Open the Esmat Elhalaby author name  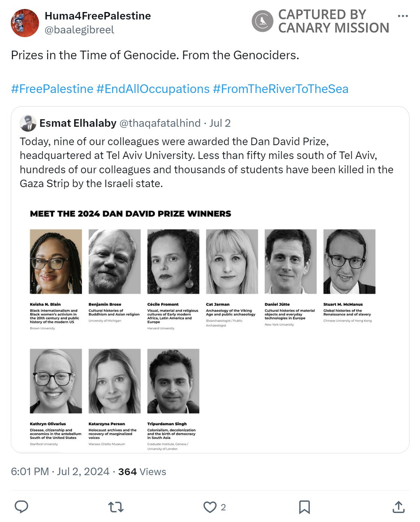click(78, 123)
